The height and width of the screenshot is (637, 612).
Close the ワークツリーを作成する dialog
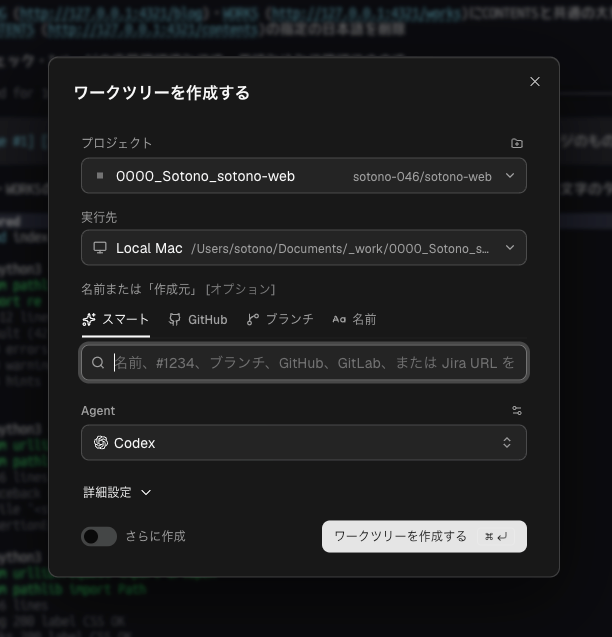point(535,82)
